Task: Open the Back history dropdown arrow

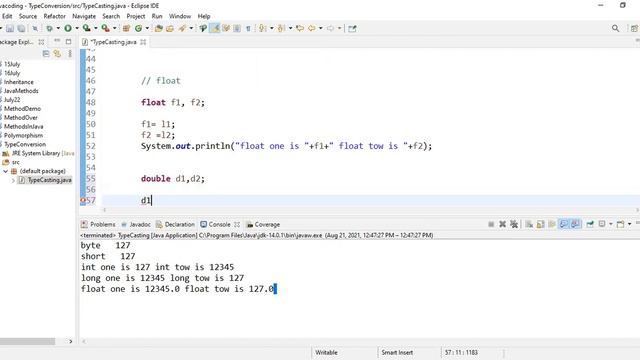Action: click(320, 29)
